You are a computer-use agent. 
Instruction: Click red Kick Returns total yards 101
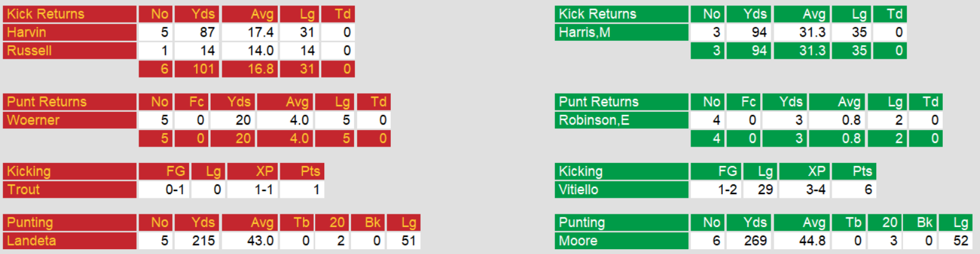click(197, 69)
